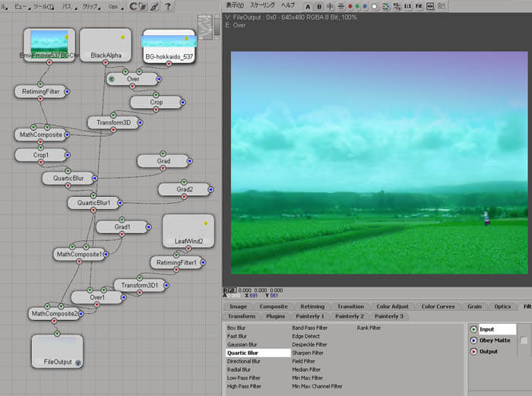Open the パス dropdown menu
Screen dimensions: 532x396
coord(68,7)
